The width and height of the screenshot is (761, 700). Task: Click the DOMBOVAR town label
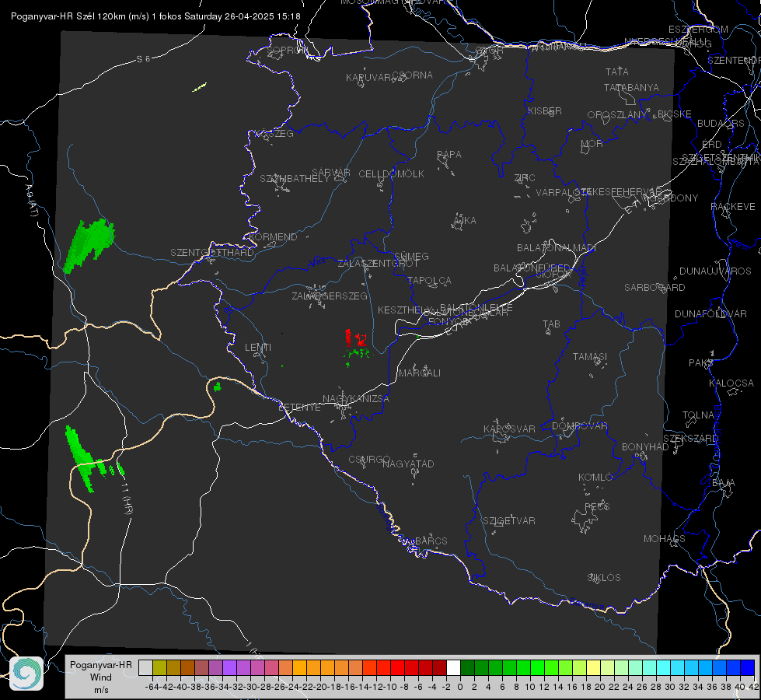tap(579, 426)
